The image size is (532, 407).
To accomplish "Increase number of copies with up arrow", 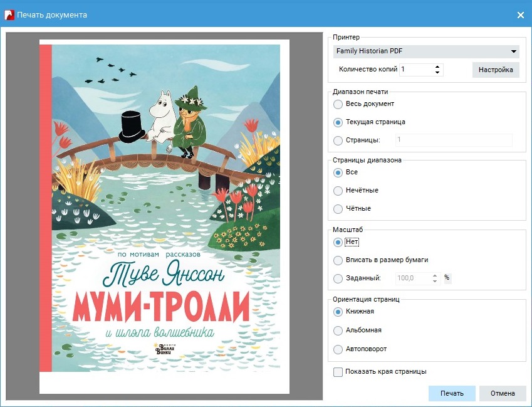I will [x=437, y=67].
